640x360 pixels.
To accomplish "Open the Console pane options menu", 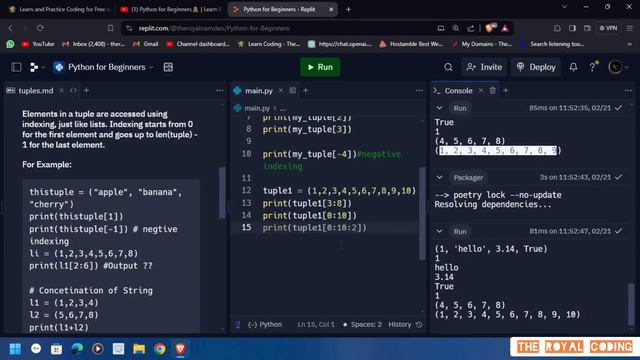I will pos(628,91).
